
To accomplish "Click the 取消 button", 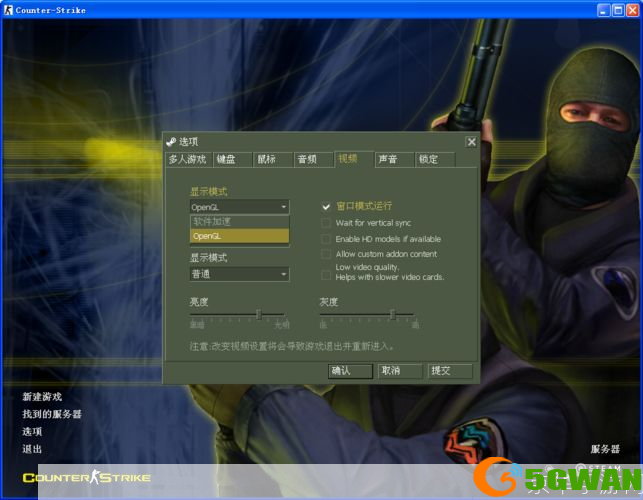I will (x=400, y=371).
